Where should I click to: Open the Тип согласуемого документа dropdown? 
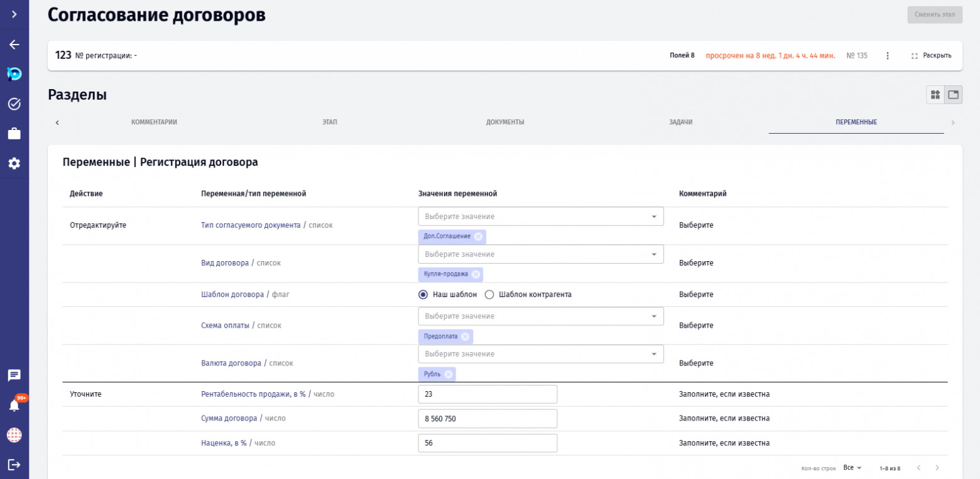tap(540, 217)
